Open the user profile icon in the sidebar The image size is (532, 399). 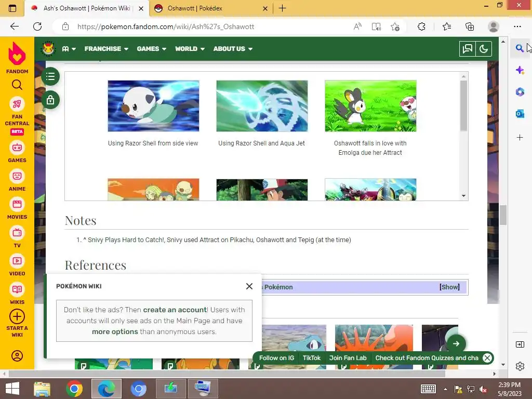tap(17, 355)
